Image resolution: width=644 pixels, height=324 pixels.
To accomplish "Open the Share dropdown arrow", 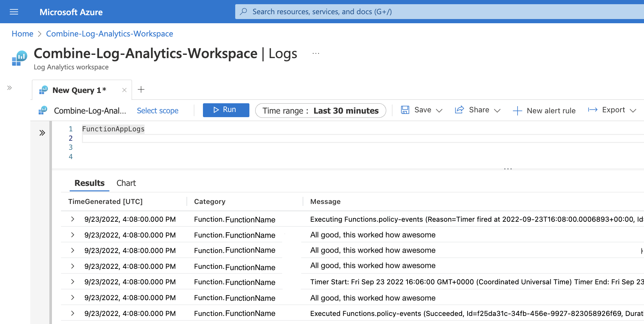I will click(x=497, y=111).
